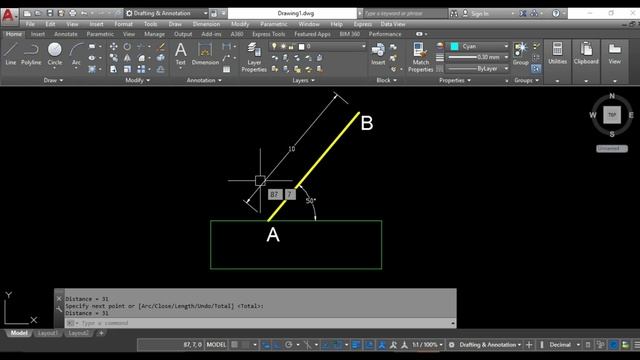Viewport: 640px width, 360px height.
Task: Open the ByLayer linetype dropdown
Action: (x=478, y=69)
